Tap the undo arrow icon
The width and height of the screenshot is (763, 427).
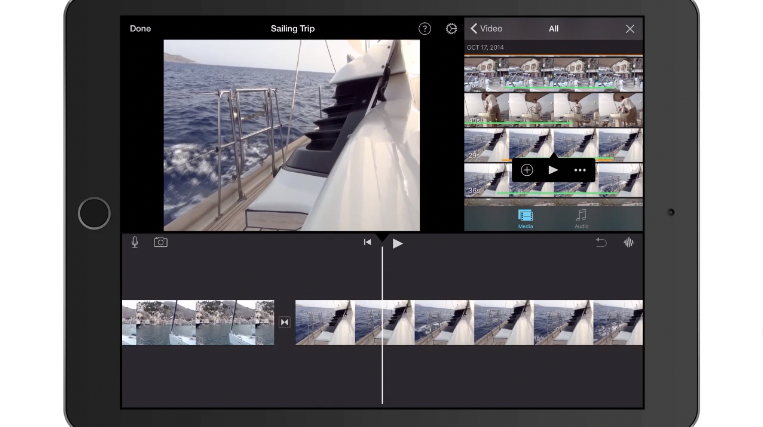click(x=601, y=242)
